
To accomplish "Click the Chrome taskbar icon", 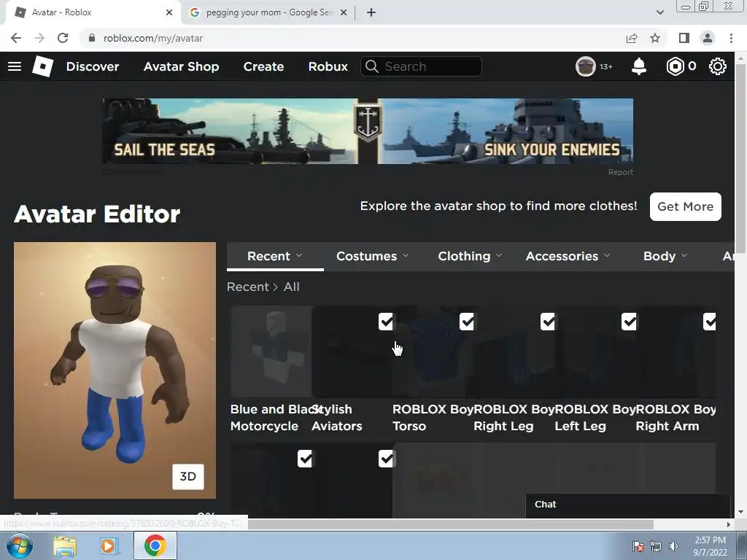I will click(155, 545).
